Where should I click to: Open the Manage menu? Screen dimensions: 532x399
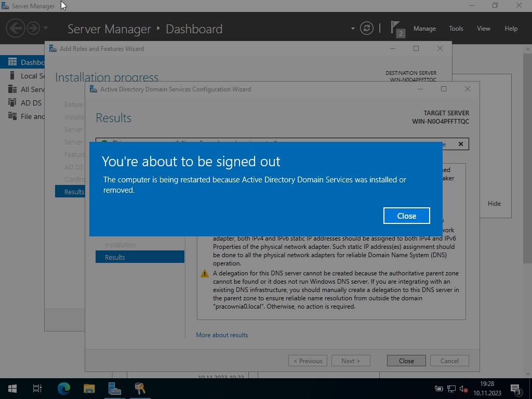pyautogui.click(x=424, y=29)
